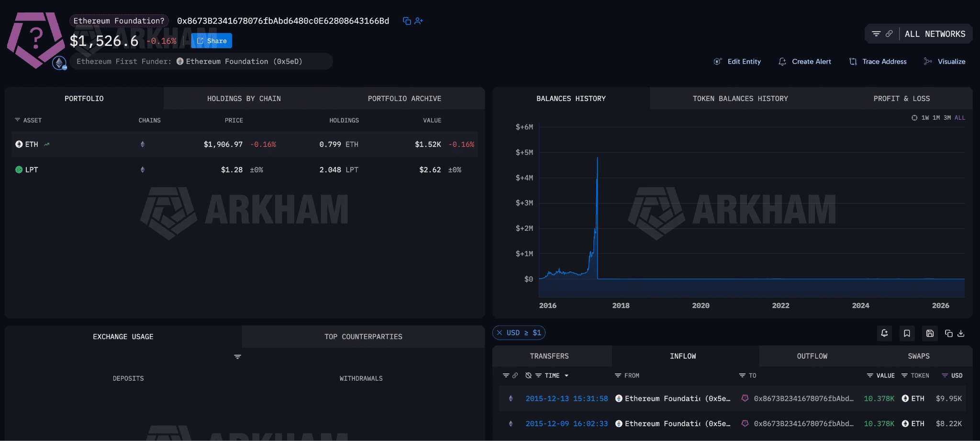Click the save disk icon above transfers
Screen dimensions: 980x441
tap(930, 333)
